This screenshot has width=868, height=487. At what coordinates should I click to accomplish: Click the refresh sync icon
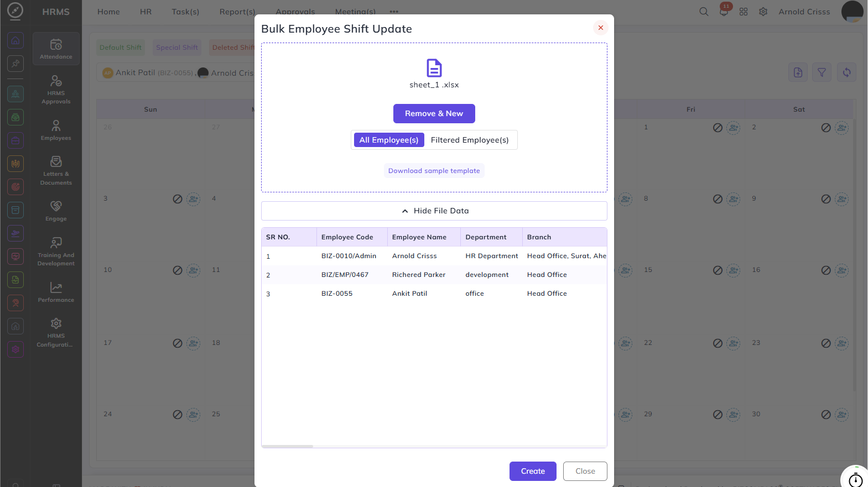pyautogui.click(x=846, y=72)
